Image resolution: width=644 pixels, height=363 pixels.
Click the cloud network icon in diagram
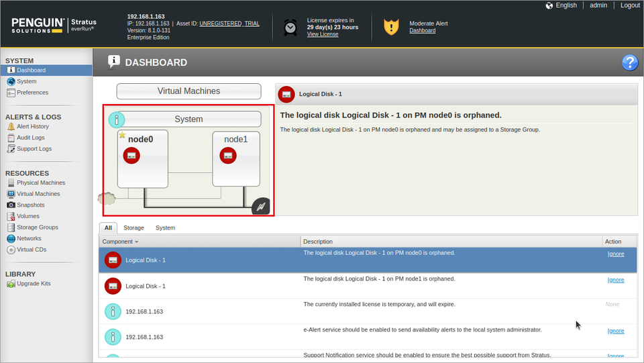(107, 199)
